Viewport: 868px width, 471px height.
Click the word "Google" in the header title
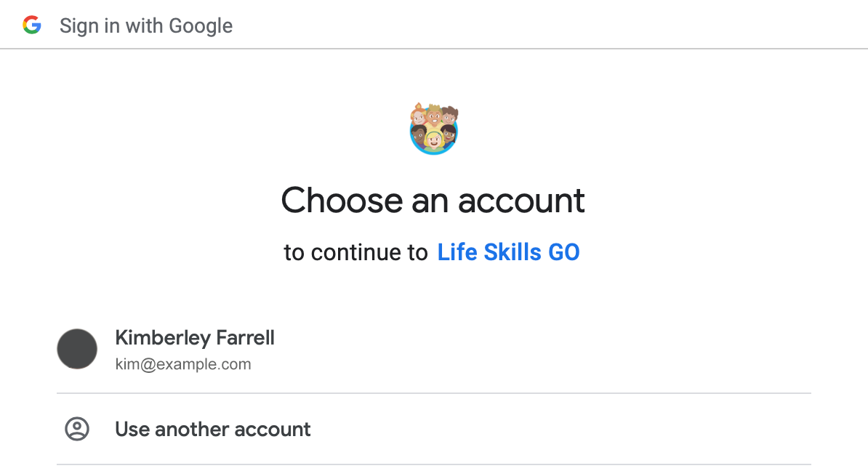pyautogui.click(x=201, y=26)
